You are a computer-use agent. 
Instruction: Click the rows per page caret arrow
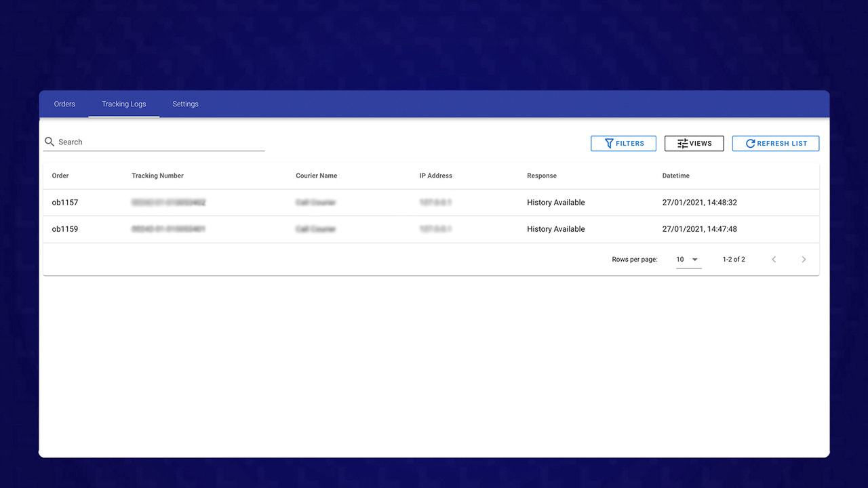tap(696, 259)
